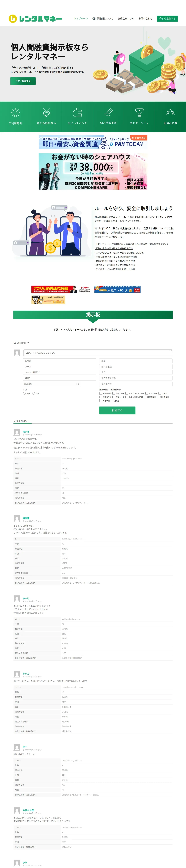This screenshot has width=186, height=868.
Task: Click the pen icon for 個人情報不要
Action: pyautogui.click(x=108, y=112)
